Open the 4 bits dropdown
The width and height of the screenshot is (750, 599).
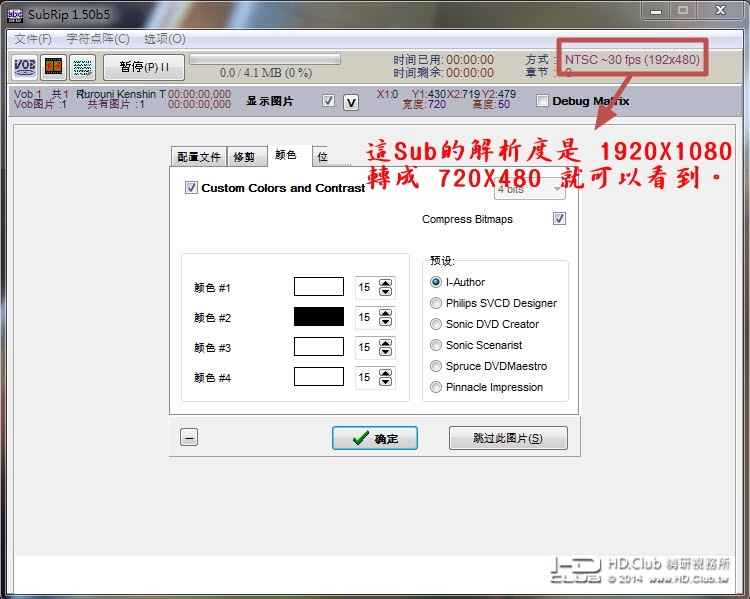point(529,190)
